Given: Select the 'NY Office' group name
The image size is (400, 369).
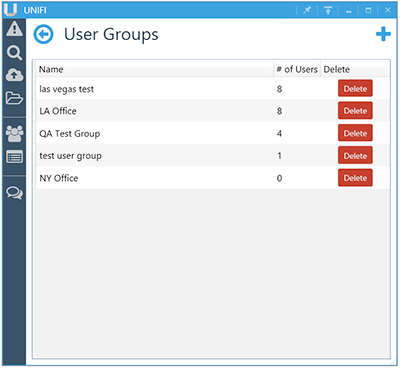Looking at the screenshot, I should tap(59, 178).
